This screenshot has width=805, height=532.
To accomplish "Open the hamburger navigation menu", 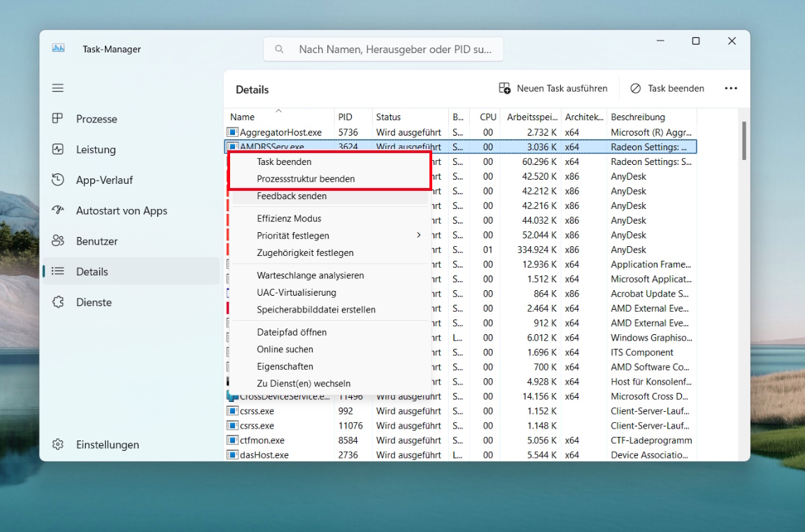I will 58,88.
